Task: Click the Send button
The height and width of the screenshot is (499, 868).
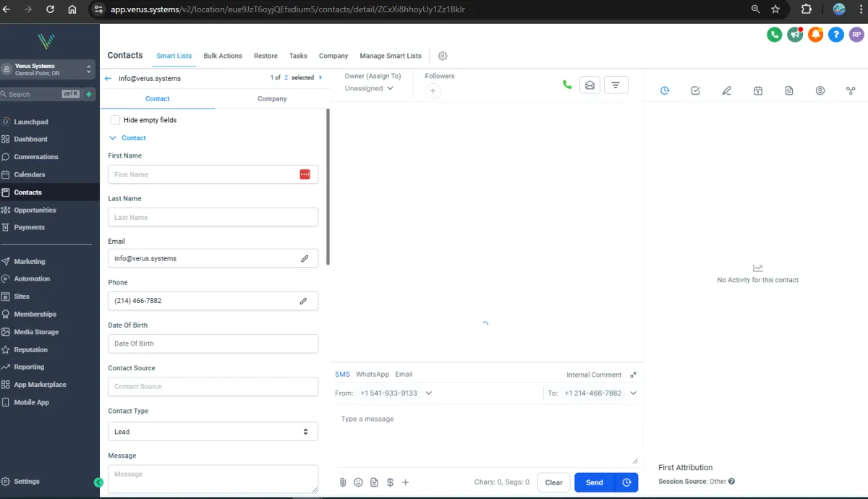Action: coord(595,482)
